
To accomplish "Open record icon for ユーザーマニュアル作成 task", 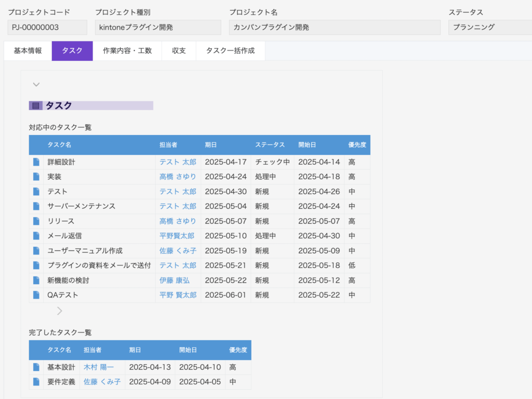I will pos(36,250).
